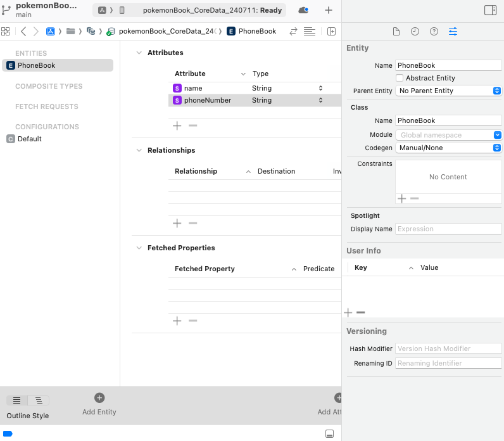Toggle the inspectors sidebar panel
504x441 pixels.
tap(490, 10)
